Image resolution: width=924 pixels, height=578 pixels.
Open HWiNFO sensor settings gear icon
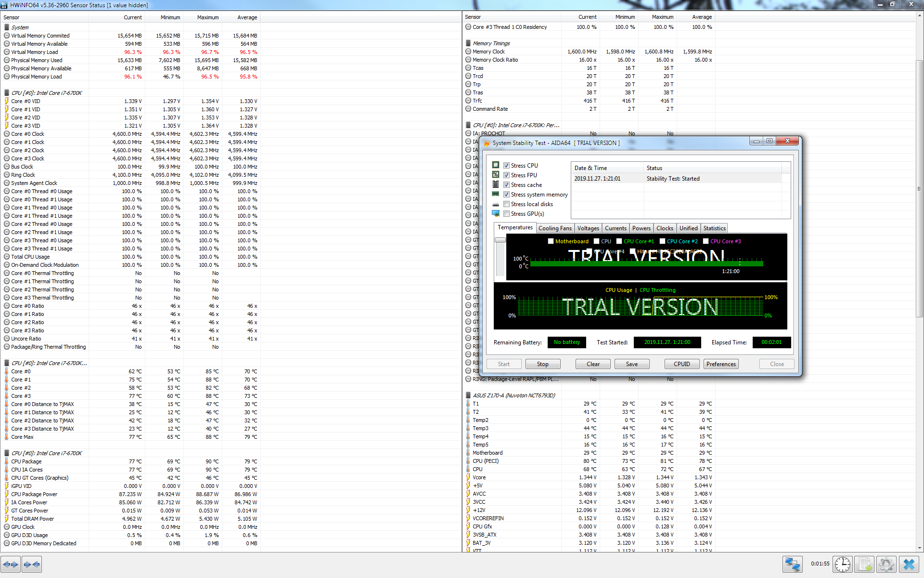(886, 564)
